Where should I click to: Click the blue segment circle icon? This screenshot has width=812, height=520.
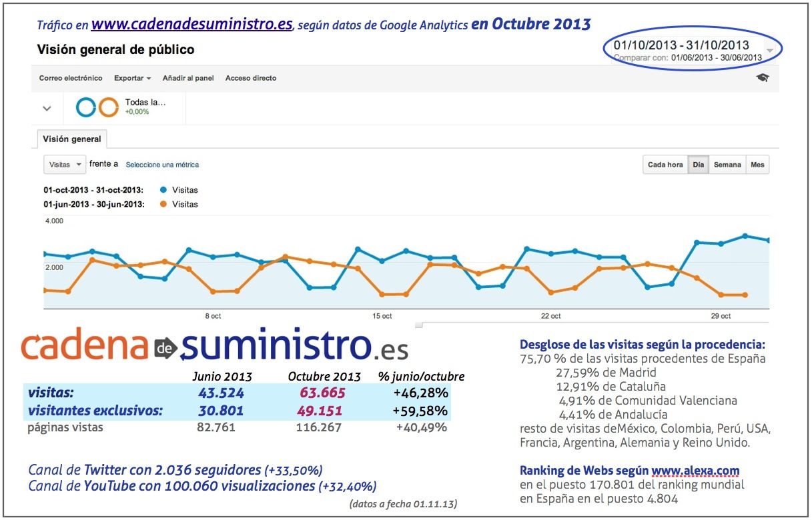click(x=86, y=107)
